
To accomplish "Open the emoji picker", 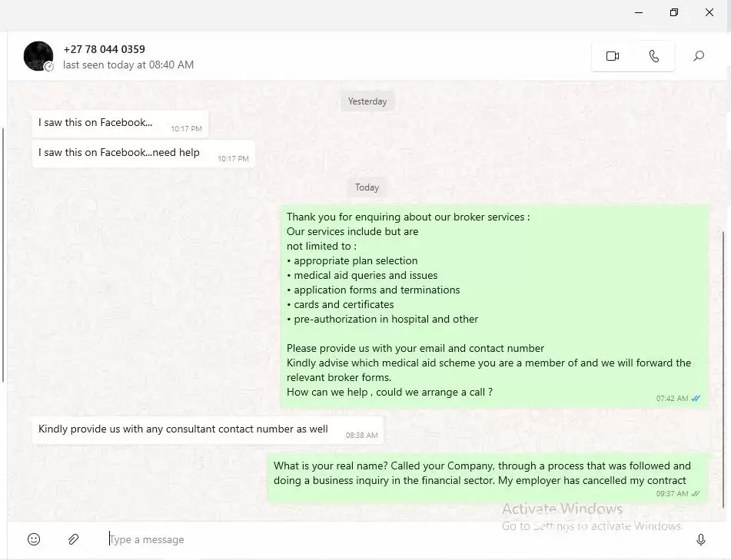I will click(34, 539).
